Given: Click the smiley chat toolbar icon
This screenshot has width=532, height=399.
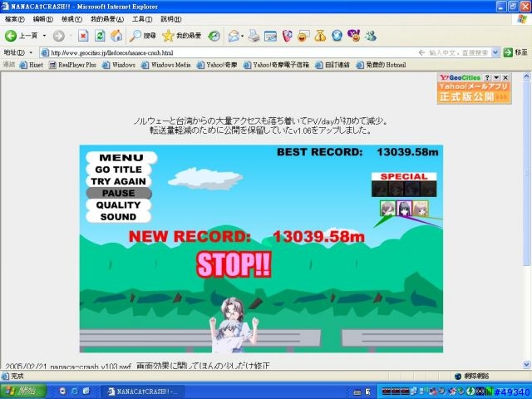Looking at the screenshot, I should point(303,36).
